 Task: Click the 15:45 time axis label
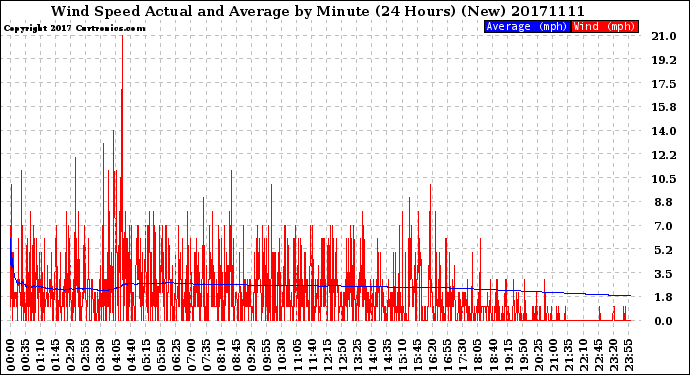[x=418, y=355]
